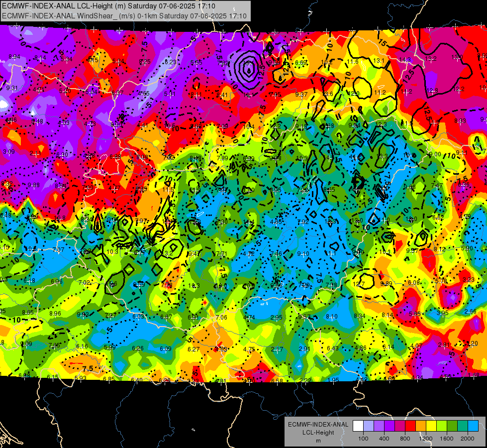The height and width of the screenshot is (448, 487).
Task: Click the LCL-Height title line at top
Action: (108, 6)
